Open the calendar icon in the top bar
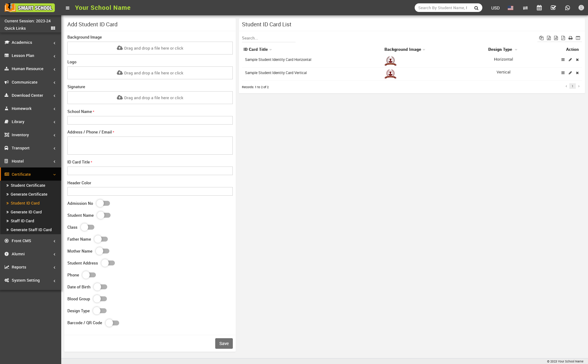Viewport: 588px width, 364px height. [539, 8]
